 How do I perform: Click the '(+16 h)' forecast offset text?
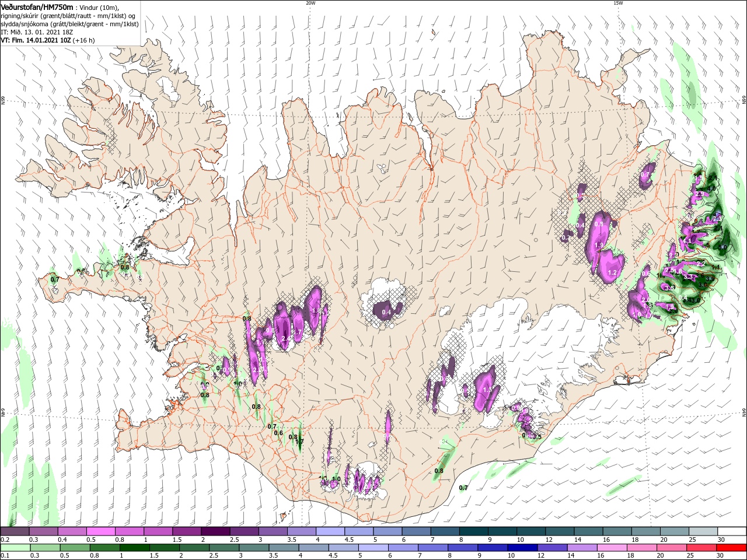[84, 40]
